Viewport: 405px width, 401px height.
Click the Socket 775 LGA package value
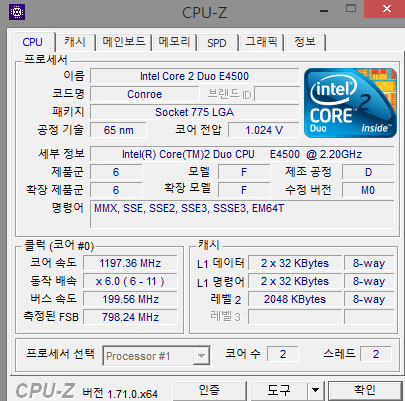[x=195, y=112]
